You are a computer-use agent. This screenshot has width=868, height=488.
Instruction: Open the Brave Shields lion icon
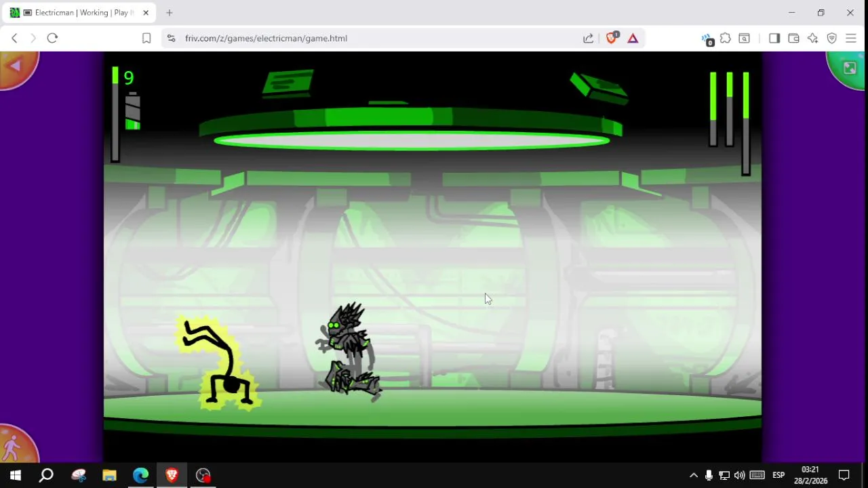point(611,38)
